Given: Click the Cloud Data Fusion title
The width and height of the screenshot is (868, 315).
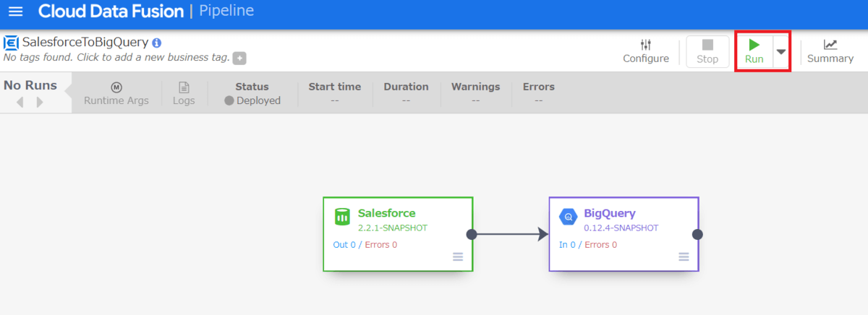Looking at the screenshot, I should coord(111,12).
